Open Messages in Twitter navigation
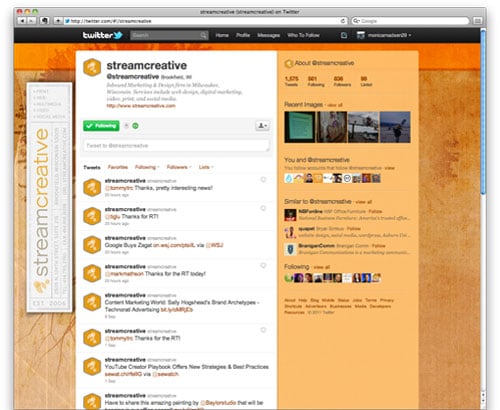The width and height of the screenshot is (500, 410). 268,35
